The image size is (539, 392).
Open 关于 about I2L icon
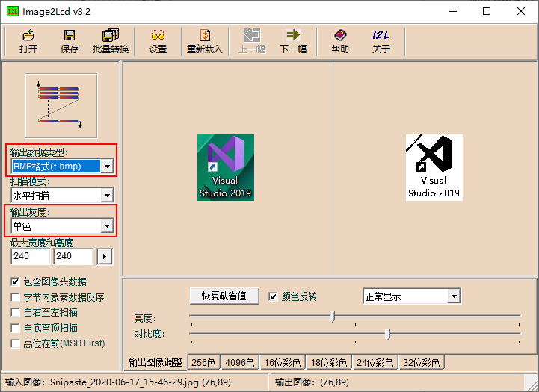381,41
